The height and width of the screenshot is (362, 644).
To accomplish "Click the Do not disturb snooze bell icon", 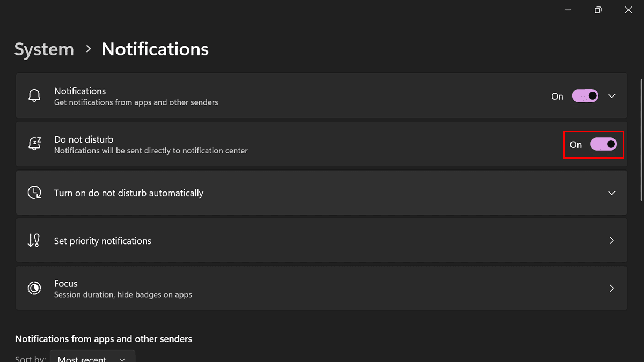I will (34, 144).
